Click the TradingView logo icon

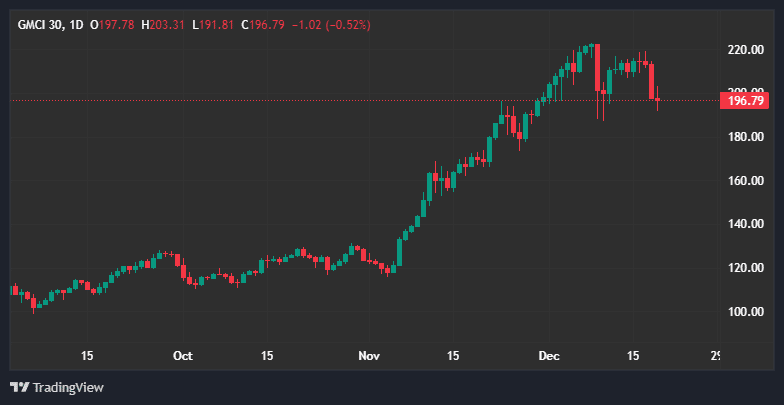coord(19,387)
